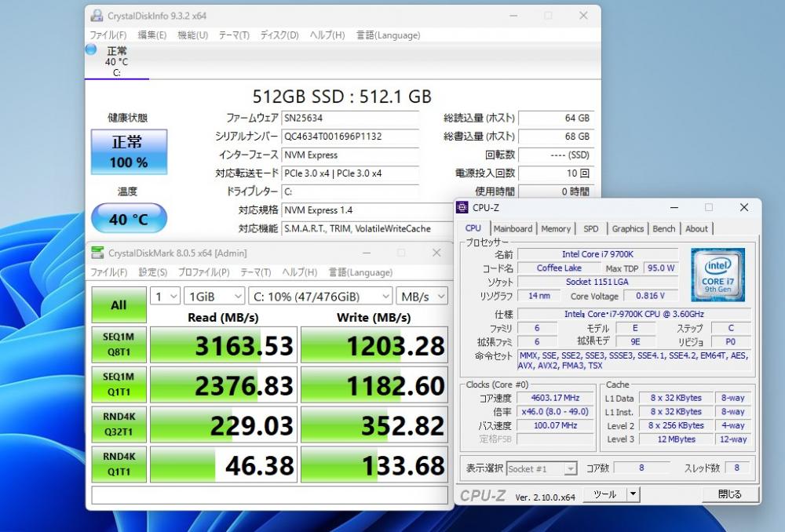This screenshot has width=785, height=532.
Task: Switch to the Mainboard tab in CPU-Z
Action: [x=513, y=228]
